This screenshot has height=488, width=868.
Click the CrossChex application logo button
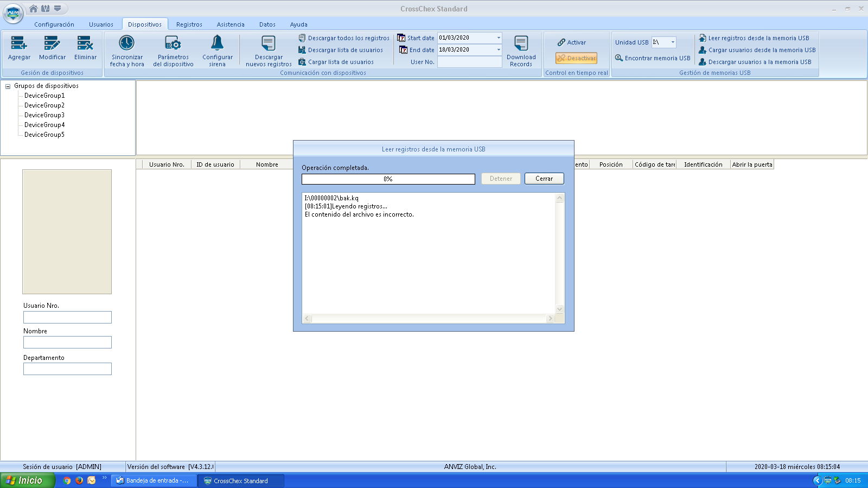tap(13, 14)
